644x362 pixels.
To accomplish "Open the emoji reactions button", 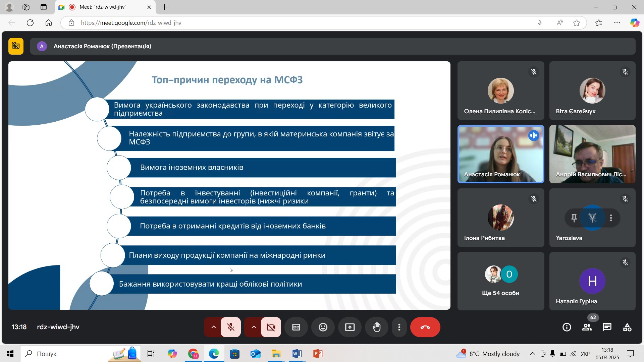I will [x=323, y=327].
